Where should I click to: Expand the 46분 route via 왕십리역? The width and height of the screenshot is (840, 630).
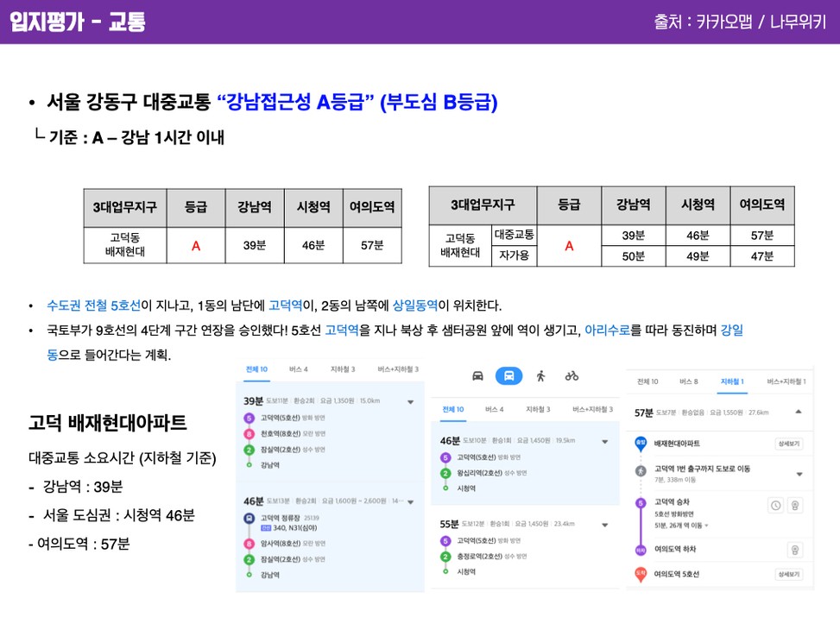pyautogui.click(x=605, y=442)
